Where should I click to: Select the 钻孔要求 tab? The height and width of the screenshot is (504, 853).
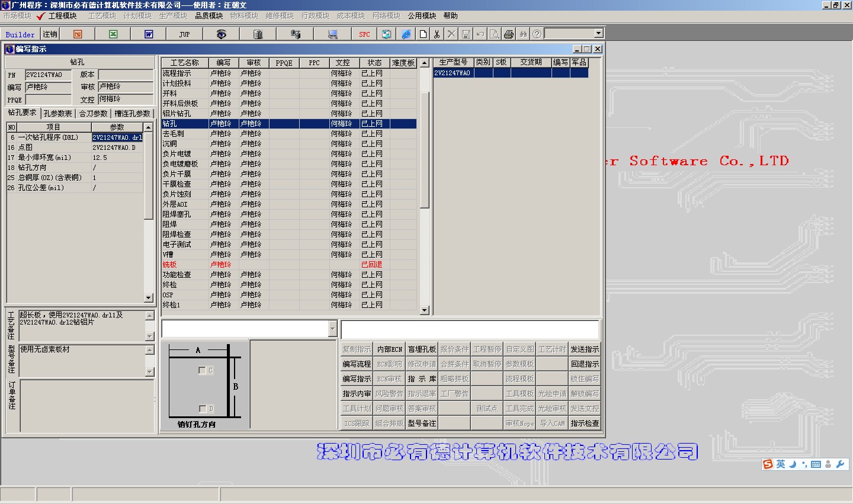23,113
